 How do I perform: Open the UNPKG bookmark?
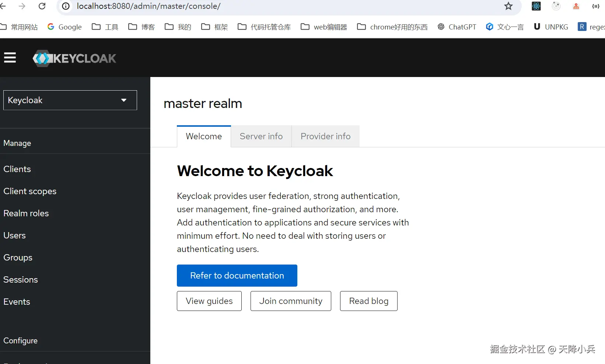pos(551,27)
